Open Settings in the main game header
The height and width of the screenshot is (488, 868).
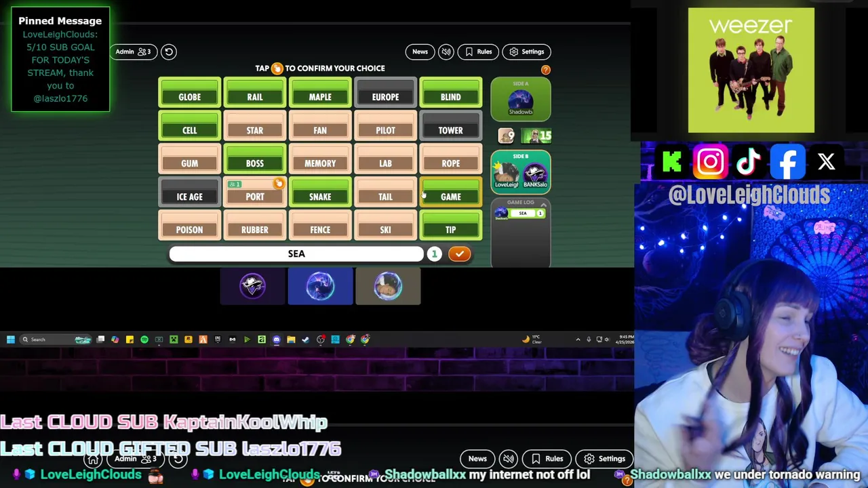(x=526, y=52)
